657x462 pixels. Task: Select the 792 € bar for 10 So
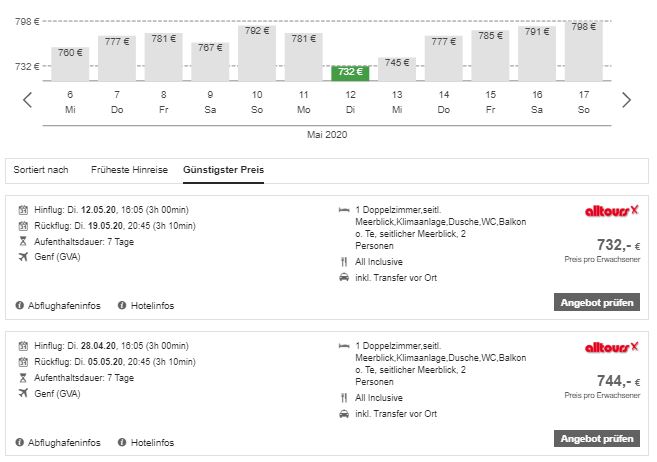(x=257, y=52)
